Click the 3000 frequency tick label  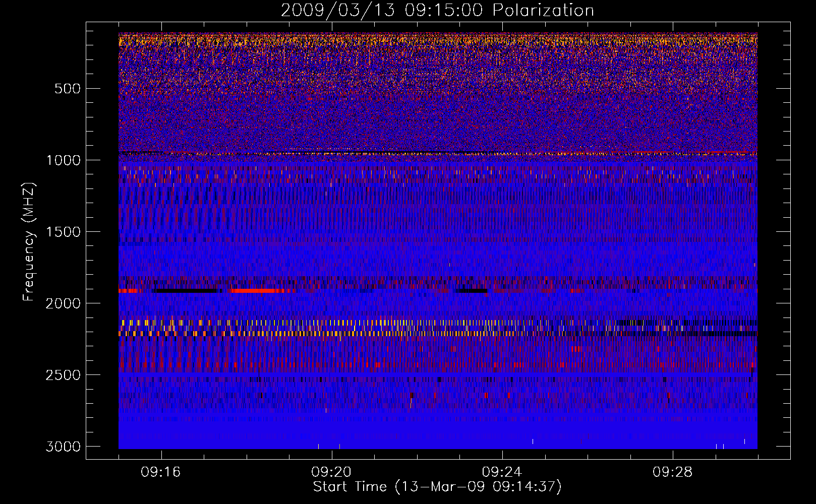pyautogui.click(x=63, y=447)
